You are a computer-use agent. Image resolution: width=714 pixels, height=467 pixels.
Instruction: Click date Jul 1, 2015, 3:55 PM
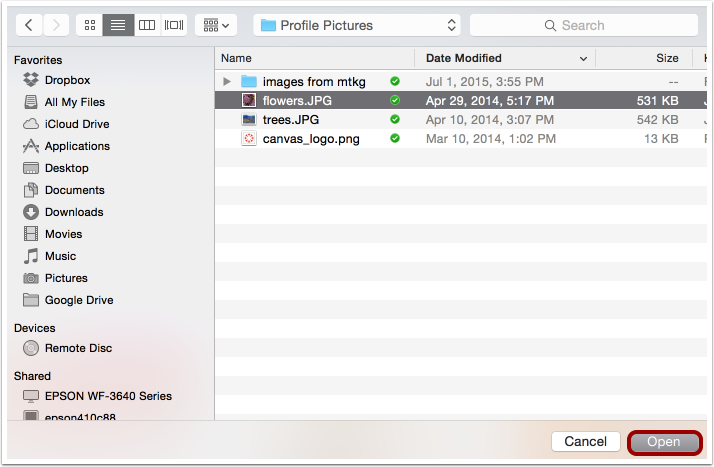pyautogui.click(x=484, y=81)
